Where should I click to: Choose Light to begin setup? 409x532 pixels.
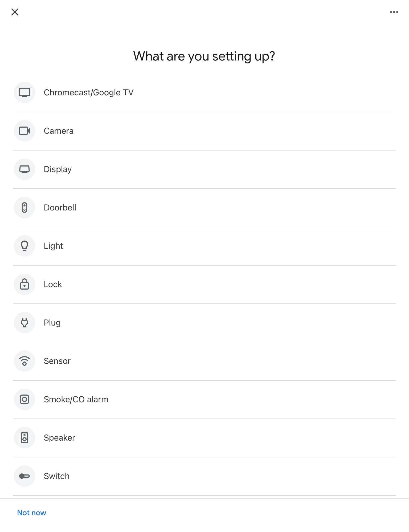coord(53,246)
